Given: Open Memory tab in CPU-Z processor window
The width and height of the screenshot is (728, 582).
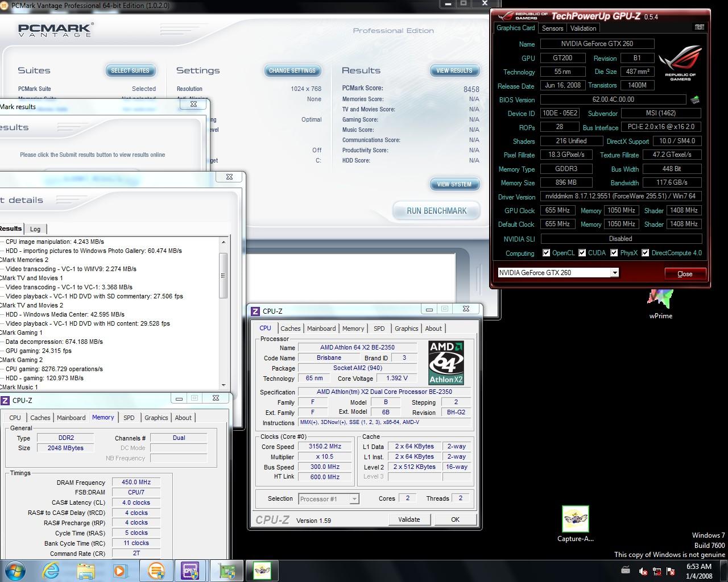Looking at the screenshot, I should click(353, 329).
